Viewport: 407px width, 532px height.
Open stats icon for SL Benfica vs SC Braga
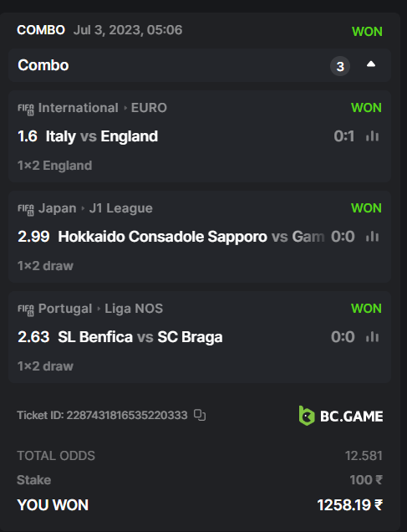(x=372, y=337)
